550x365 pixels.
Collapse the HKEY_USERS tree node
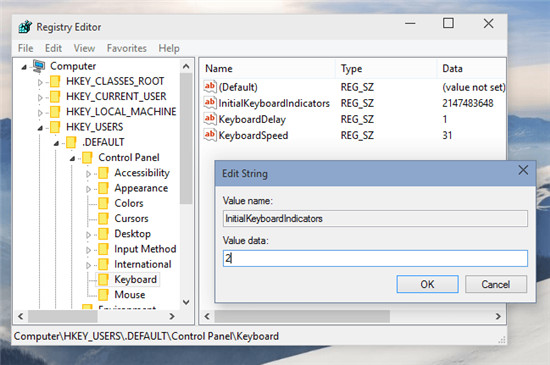pyautogui.click(x=40, y=128)
